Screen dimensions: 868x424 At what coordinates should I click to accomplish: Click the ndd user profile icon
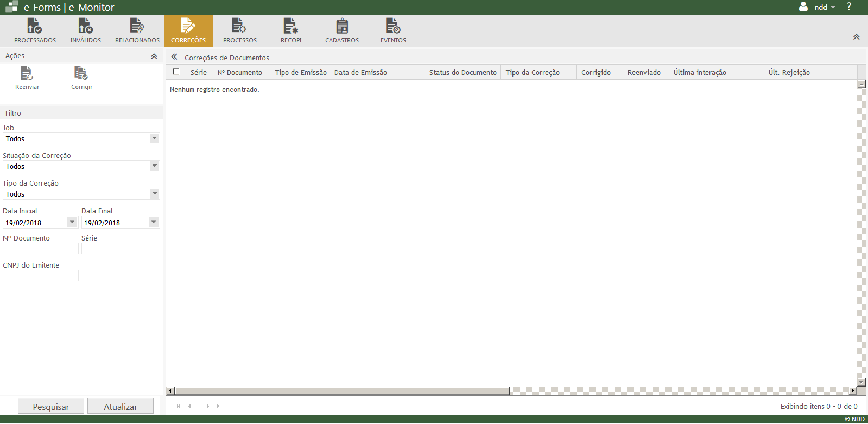click(803, 7)
